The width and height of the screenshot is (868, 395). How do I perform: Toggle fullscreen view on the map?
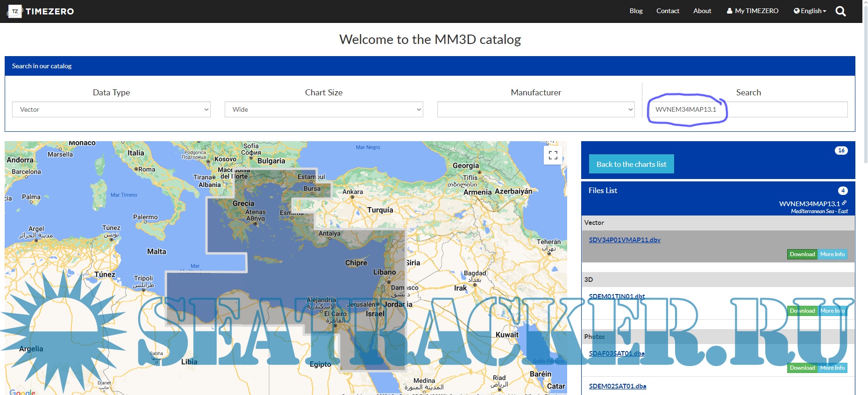tap(553, 155)
